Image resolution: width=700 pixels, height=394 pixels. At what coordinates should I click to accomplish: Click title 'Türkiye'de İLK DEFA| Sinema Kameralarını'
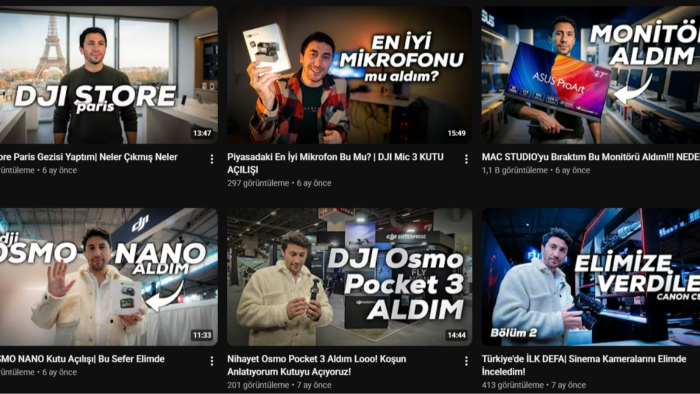[584, 365]
